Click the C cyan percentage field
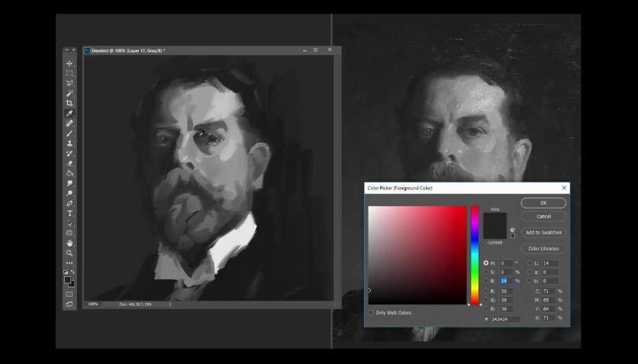Screen dimensions: 638x364 click(x=549, y=292)
